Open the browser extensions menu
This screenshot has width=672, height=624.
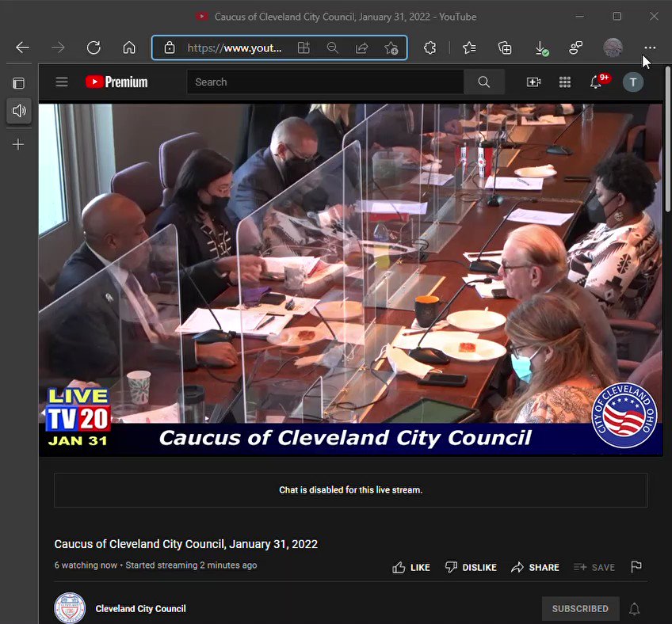click(x=430, y=48)
